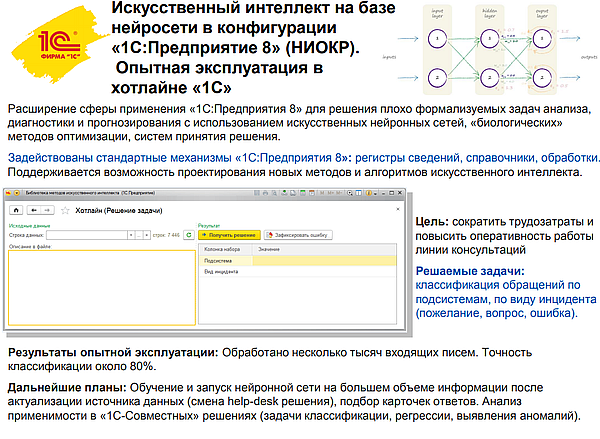Click the green send/upload icon in title toolbar
Viewport: 600px width, 439px height.
coord(284,193)
